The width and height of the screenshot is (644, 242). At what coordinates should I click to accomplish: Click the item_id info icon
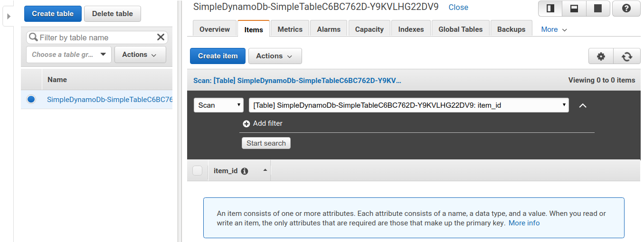[x=245, y=171]
